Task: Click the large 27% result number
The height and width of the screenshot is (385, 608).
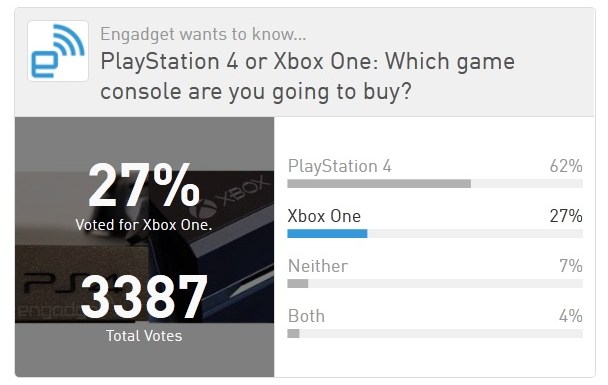Action: (x=144, y=185)
